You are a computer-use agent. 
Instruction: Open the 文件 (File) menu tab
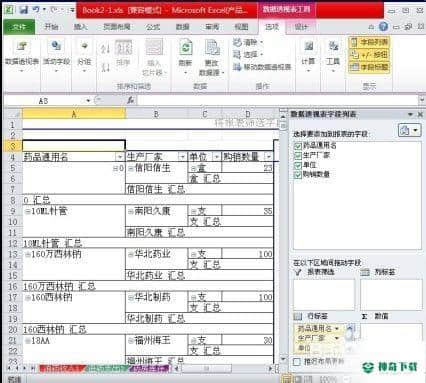point(19,27)
